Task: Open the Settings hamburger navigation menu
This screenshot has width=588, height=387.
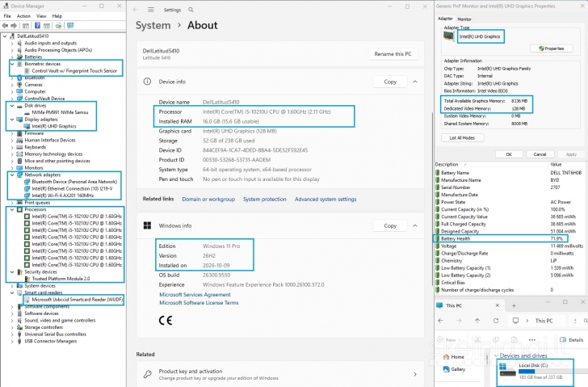Action: click(151, 10)
